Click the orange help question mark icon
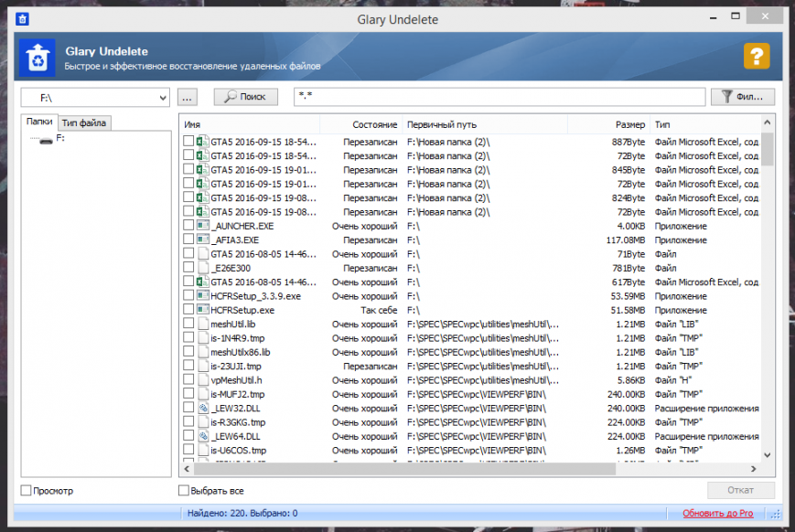 click(x=757, y=56)
